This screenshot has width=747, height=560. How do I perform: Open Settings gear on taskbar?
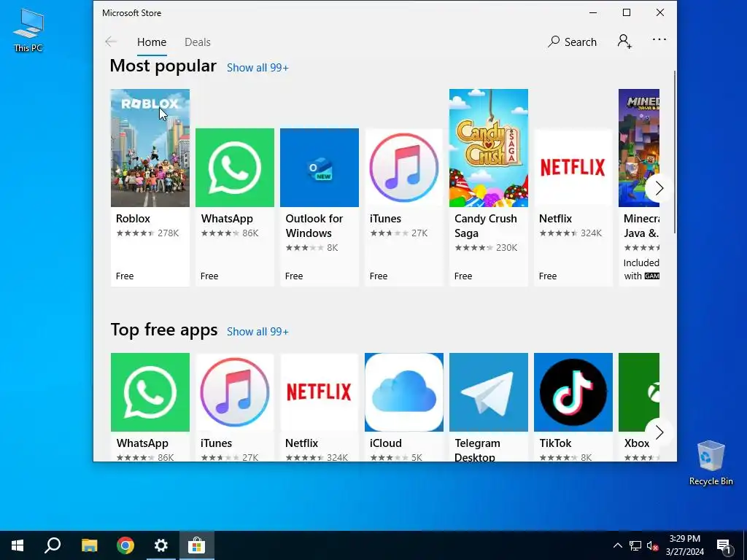tap(161, 545)
